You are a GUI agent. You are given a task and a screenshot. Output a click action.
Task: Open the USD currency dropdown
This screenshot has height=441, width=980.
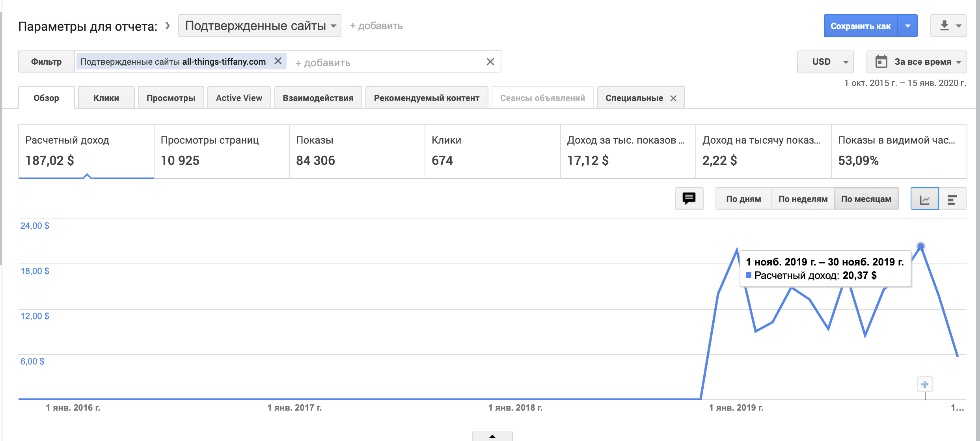pos(825,62)
